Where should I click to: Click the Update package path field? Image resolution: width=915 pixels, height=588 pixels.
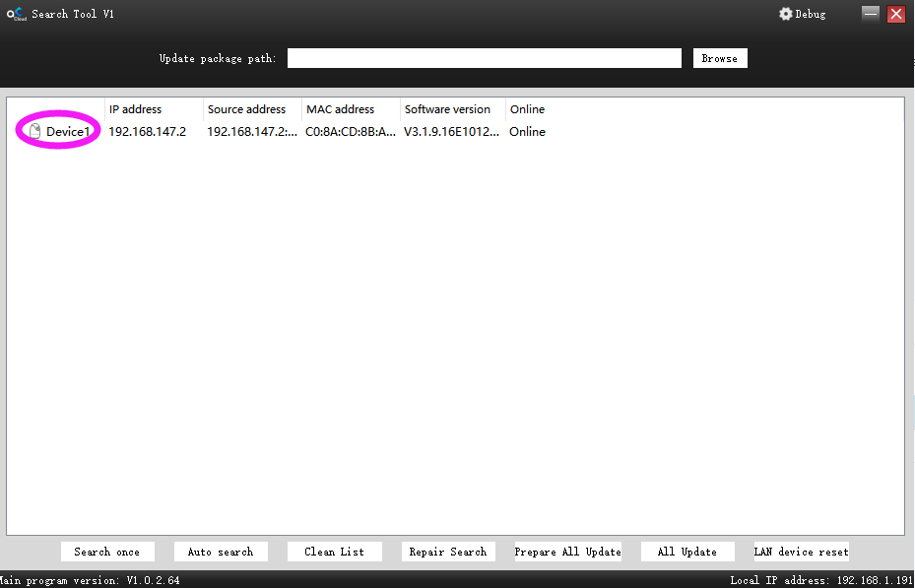pos(485,58)
